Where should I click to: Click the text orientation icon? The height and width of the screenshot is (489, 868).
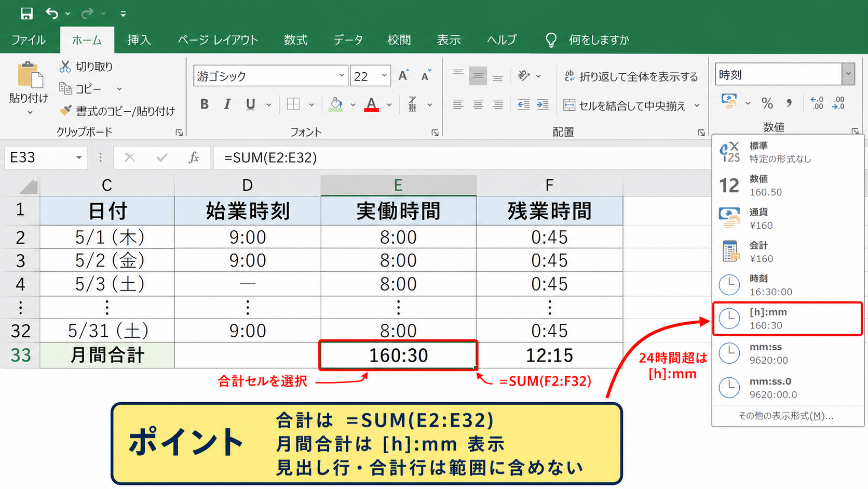[524, 76]
